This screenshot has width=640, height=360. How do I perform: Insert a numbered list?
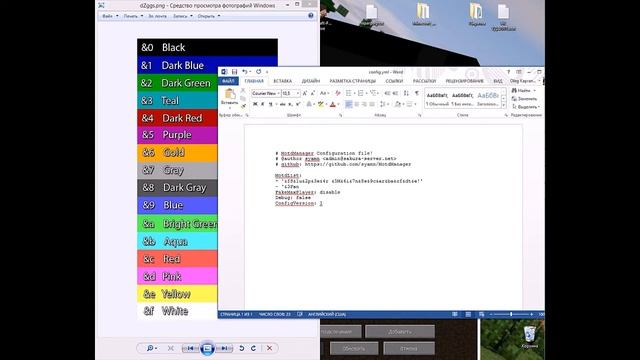[360, 93]
